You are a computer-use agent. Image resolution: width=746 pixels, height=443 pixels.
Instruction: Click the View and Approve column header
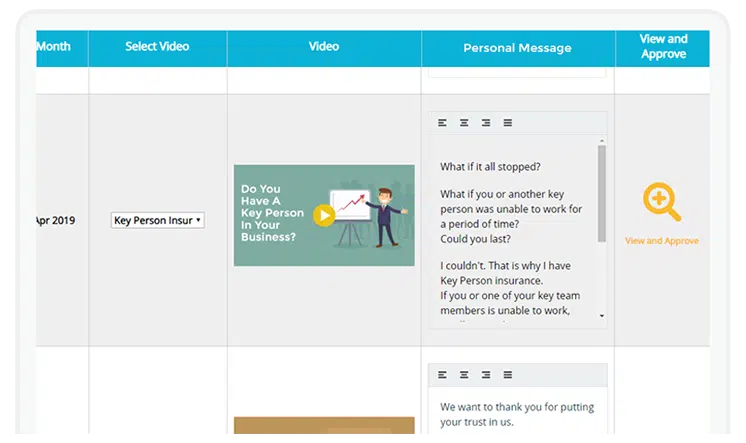(663, 47)
